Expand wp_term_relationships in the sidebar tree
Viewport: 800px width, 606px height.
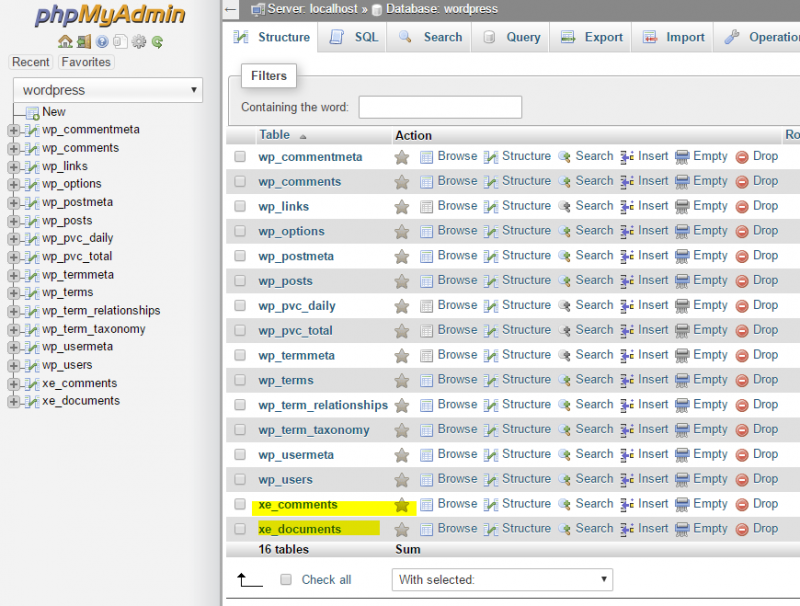14,311
